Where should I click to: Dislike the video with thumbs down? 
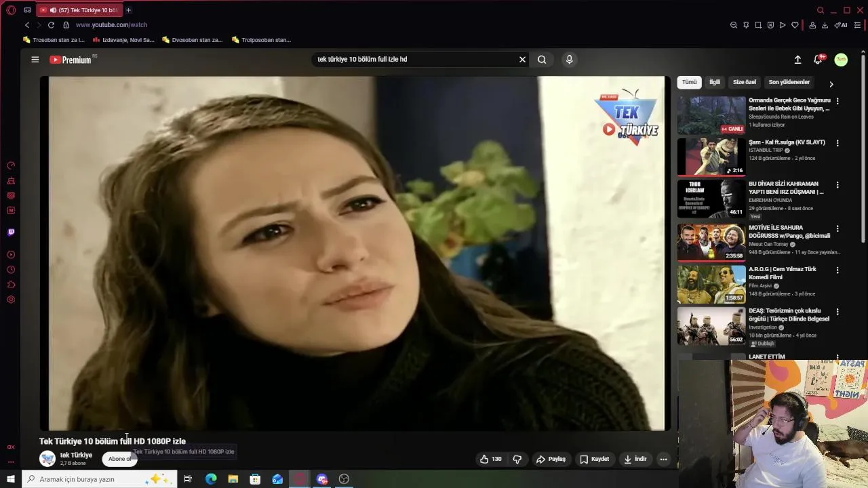click(x=517, y=459)
